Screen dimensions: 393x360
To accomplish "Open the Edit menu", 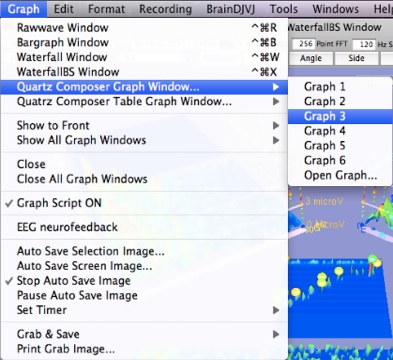I will click(x=64, y=9).
